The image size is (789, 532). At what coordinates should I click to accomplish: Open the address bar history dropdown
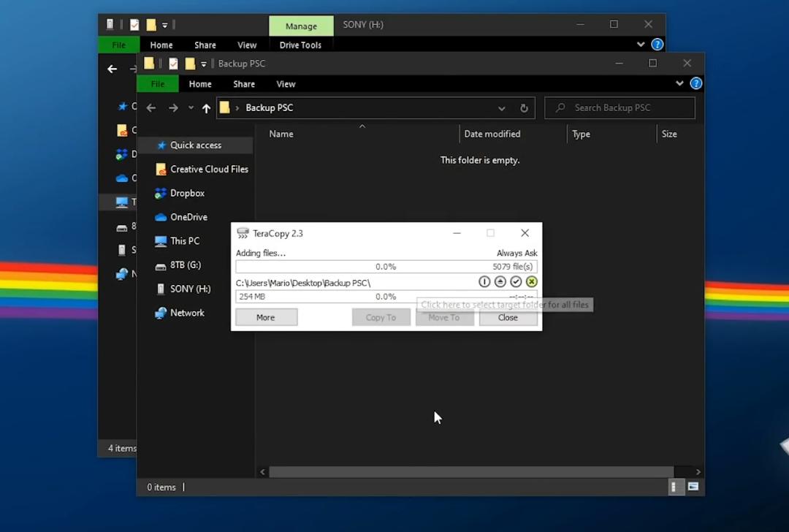click(501, 108)
